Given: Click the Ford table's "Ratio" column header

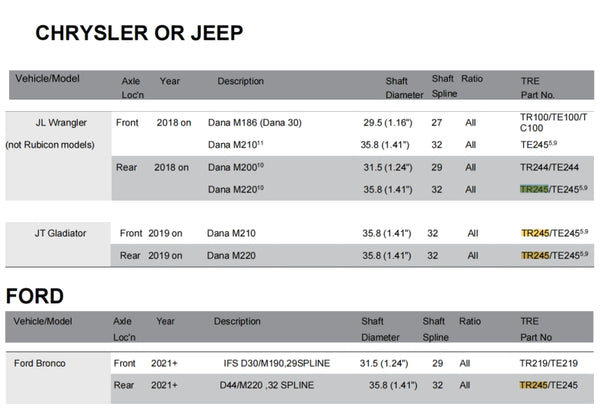Looking at the screenshot, I should (470, 321).
